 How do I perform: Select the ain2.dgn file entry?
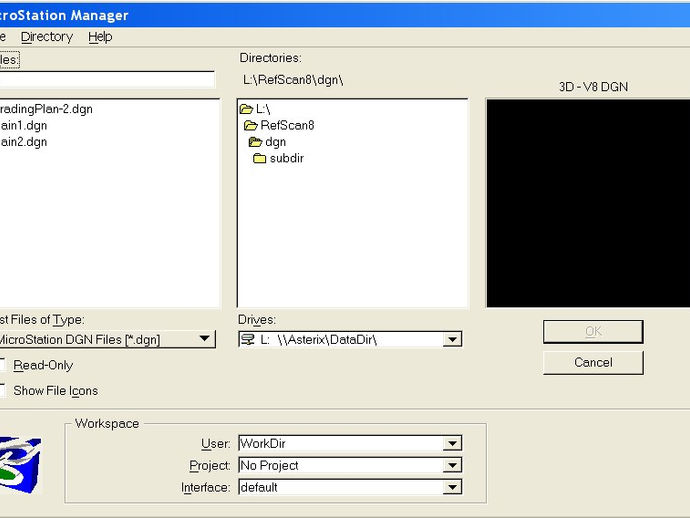pos(23,142)
